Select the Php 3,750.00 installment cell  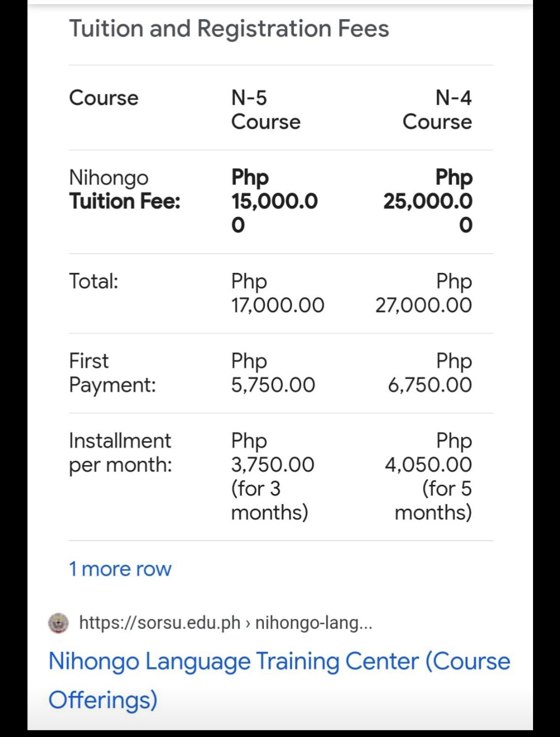[273, 477]
